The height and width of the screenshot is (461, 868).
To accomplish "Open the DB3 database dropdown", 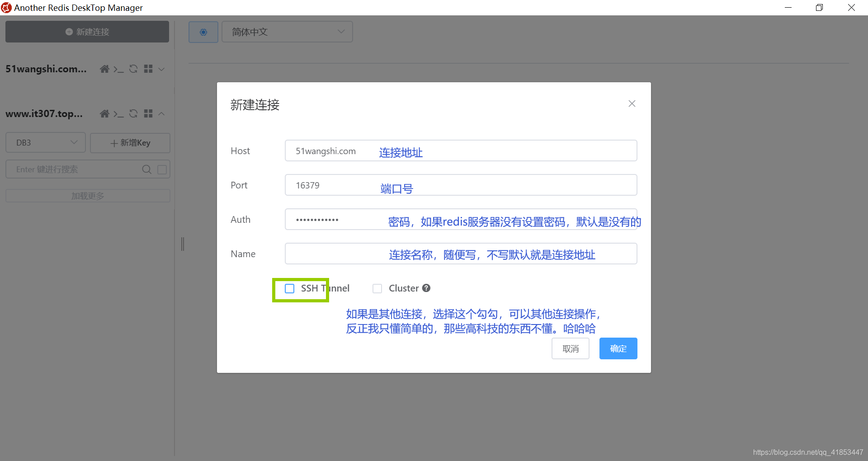I will pyautogui.click(x=46, y=143).
